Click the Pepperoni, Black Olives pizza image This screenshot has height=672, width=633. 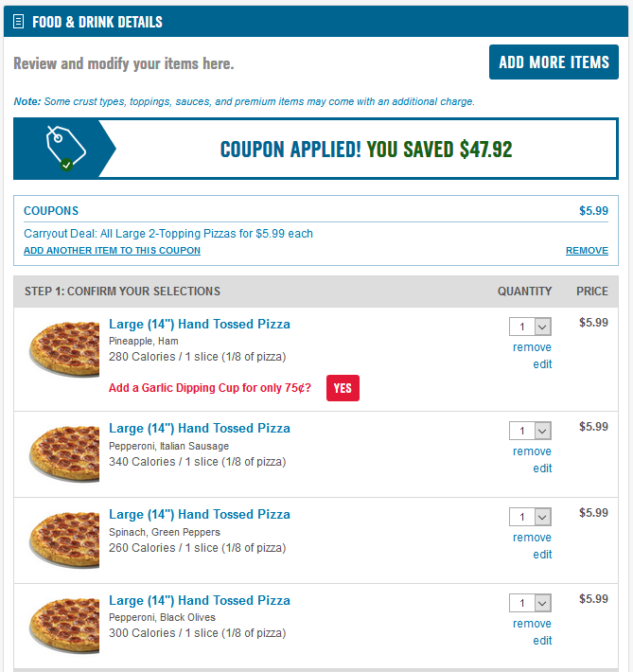click(64, 626)
